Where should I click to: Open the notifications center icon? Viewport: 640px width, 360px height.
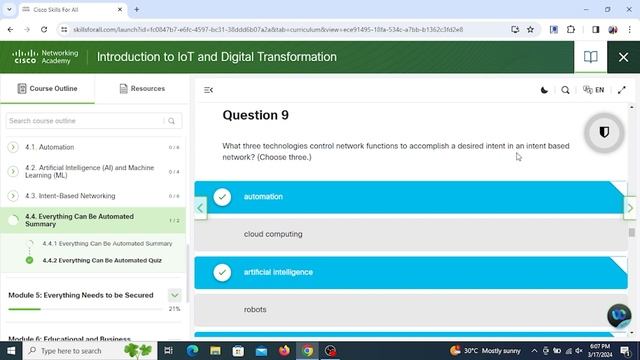point(625,351)
